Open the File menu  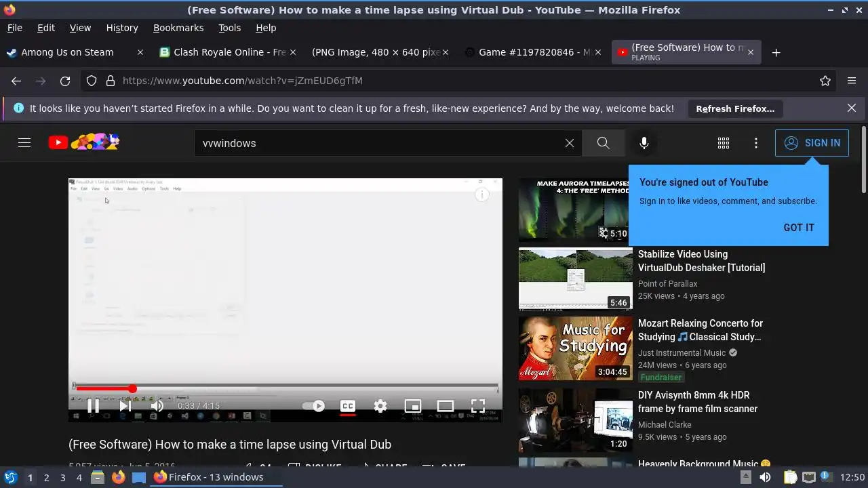coord(14,28)
